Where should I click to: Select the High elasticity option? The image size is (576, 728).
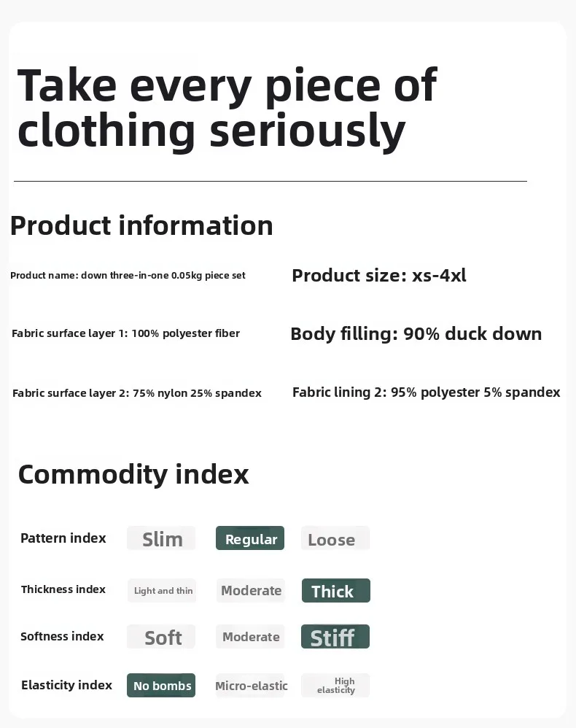click(335, 685)
